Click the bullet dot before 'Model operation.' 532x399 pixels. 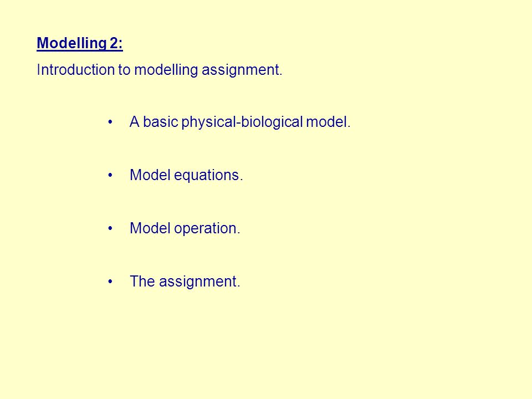[110, 228]
